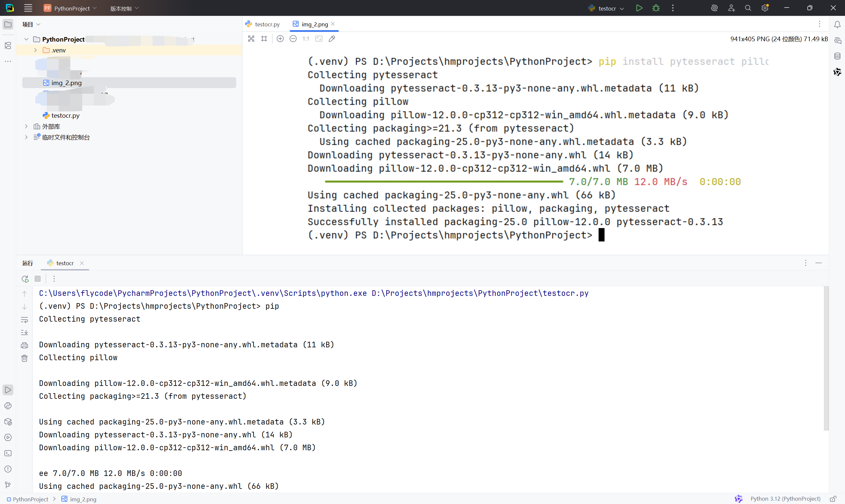Click the zoom out image icon

coord(293,39)
